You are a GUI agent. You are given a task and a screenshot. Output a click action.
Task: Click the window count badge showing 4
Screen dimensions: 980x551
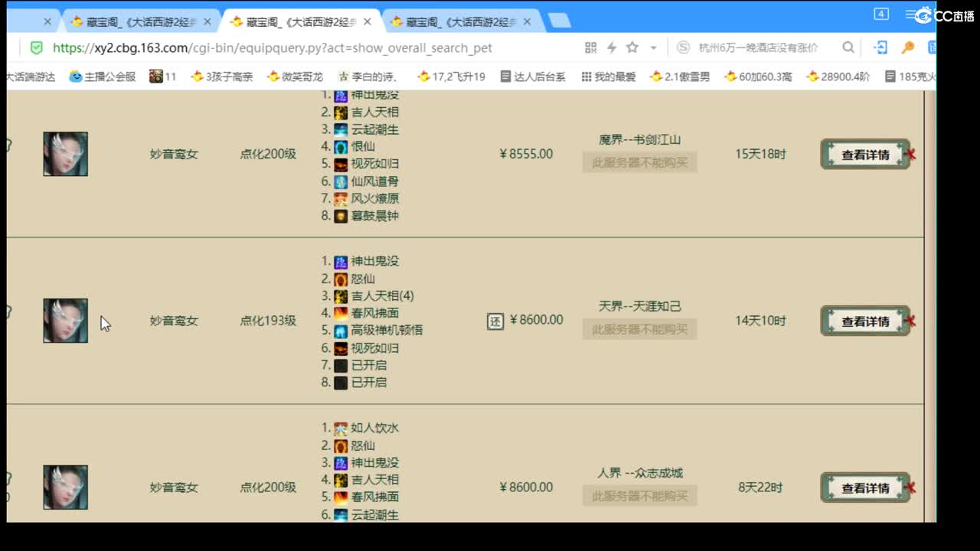click(881, 14)
